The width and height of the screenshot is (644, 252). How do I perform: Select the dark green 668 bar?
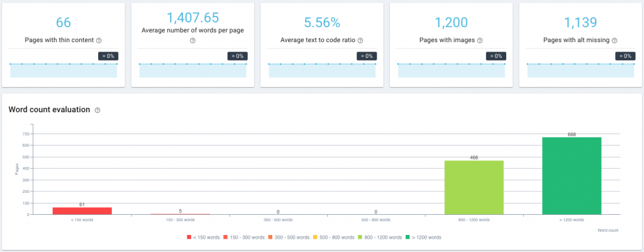point(572,176)
